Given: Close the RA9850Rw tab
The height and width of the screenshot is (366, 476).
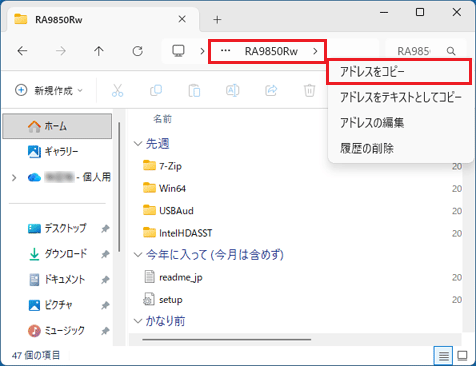Looking at the screenshot, I should (x=182, y=19).
